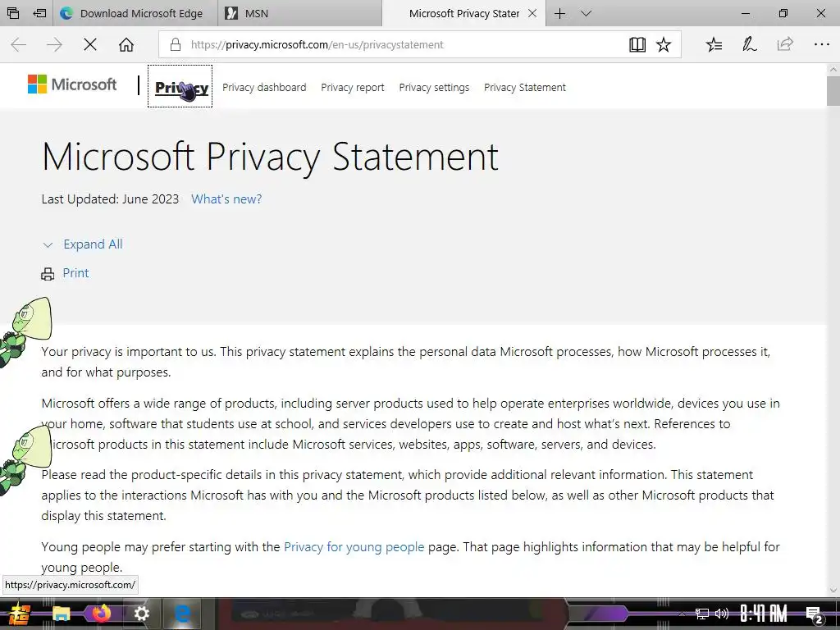
Task: Expand All privacy statement sections
Action: [x=92, y=244]
